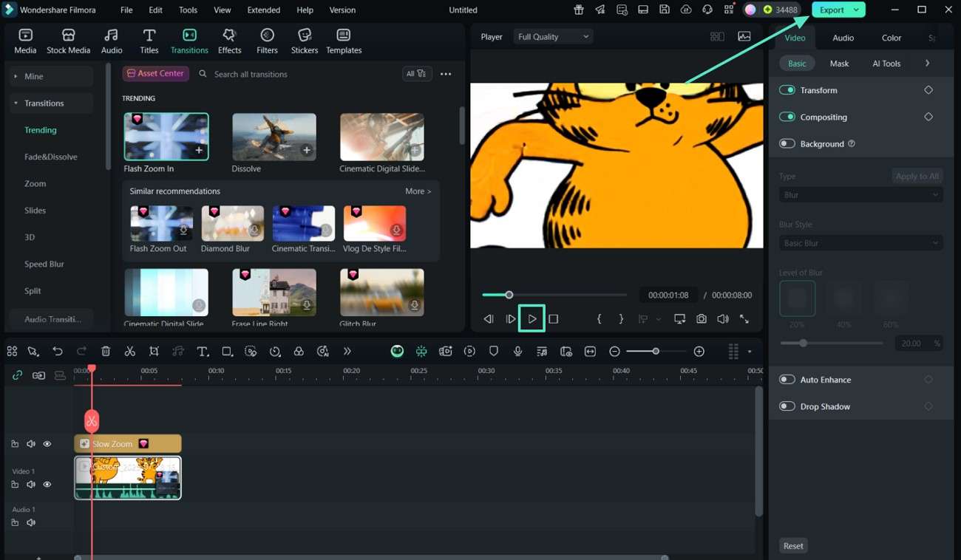Enable the Drop Shadow switch
The image size is (961, 560).
[787, 406]
